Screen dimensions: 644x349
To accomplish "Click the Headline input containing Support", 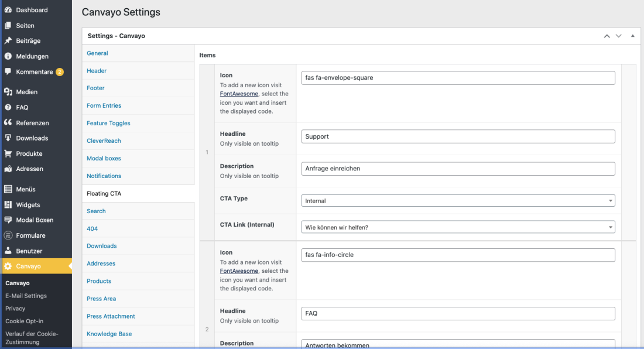I will (457, 136).
